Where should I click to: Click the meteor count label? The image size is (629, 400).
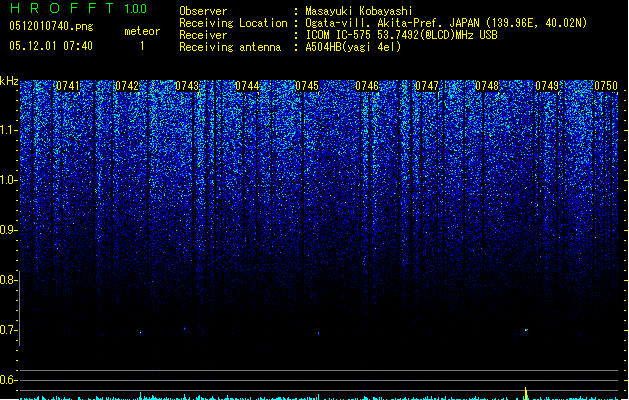pos(142,31)
